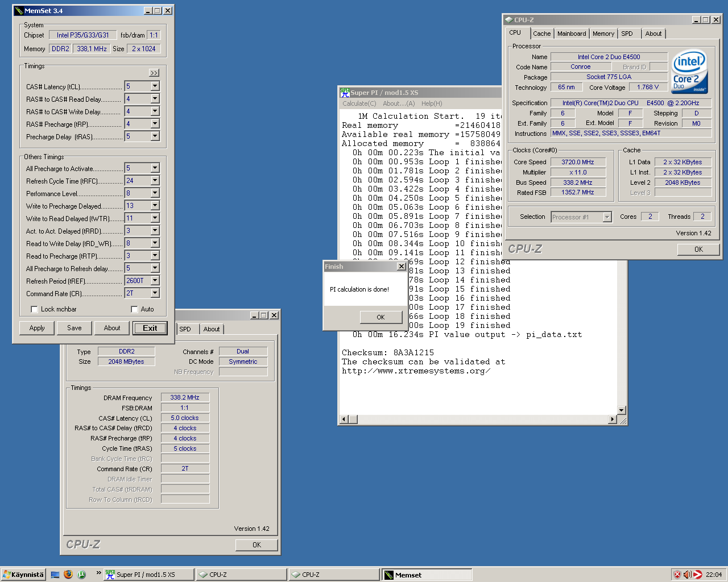Open the SPD tab in front CPU-Z

627,34
